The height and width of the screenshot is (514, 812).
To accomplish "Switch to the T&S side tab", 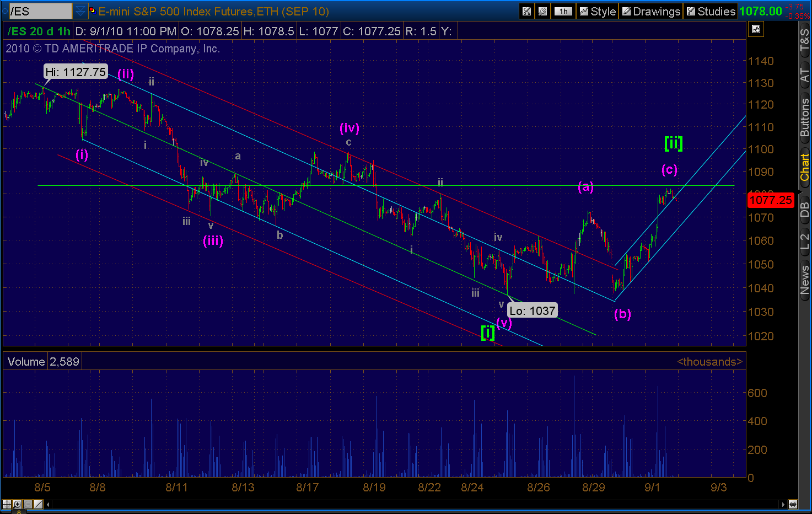I will pos(805,40).
